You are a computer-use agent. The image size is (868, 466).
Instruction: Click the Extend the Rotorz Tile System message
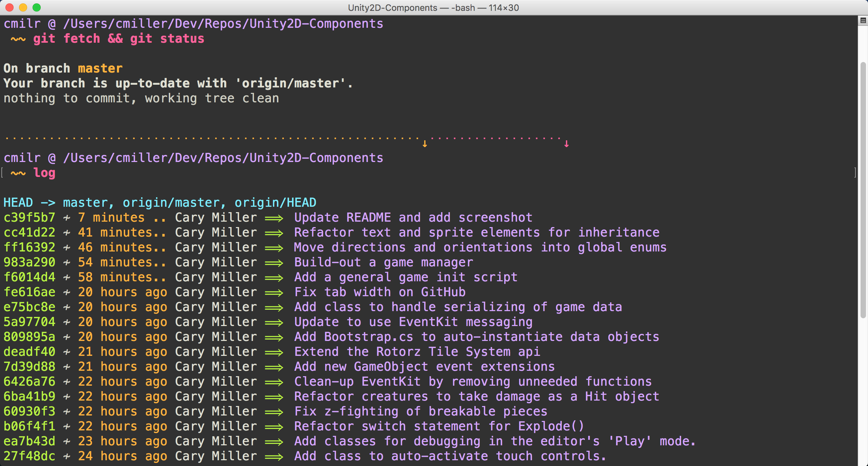(x=417, y=352)
